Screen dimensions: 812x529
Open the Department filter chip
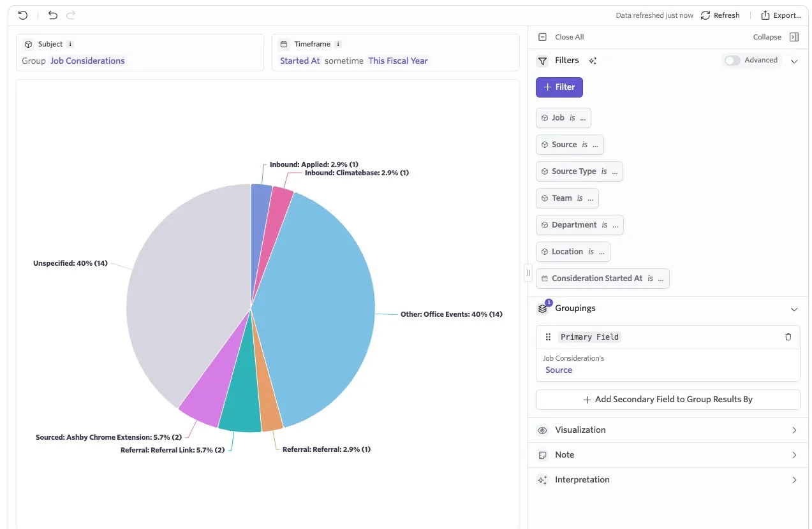pyautogui.click(x=580, y=225)
